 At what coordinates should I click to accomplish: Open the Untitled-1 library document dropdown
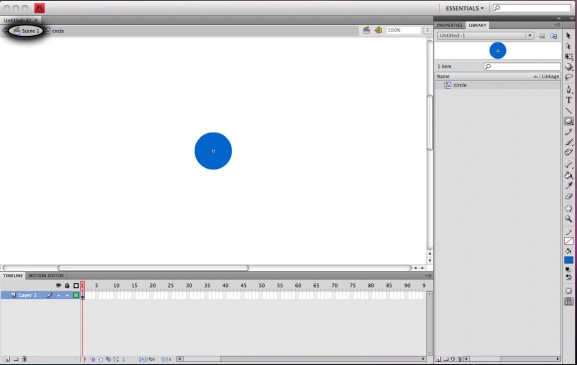click(x=485, y=36)
